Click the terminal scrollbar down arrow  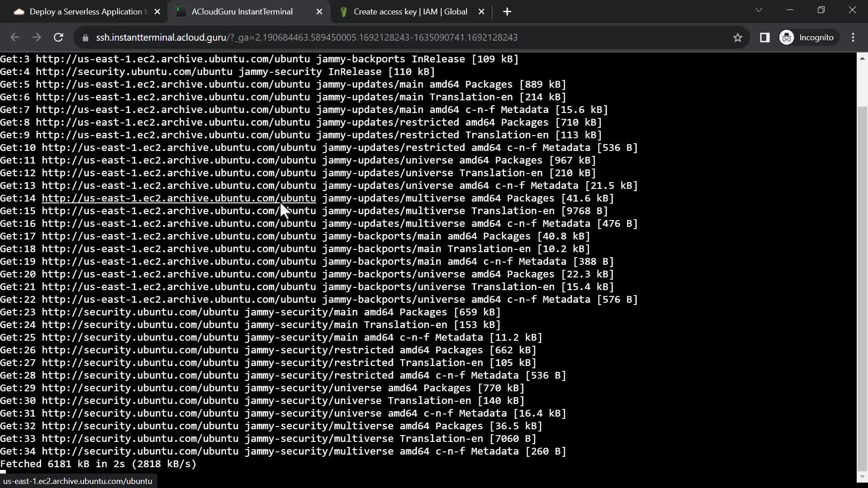coord(862,476)
